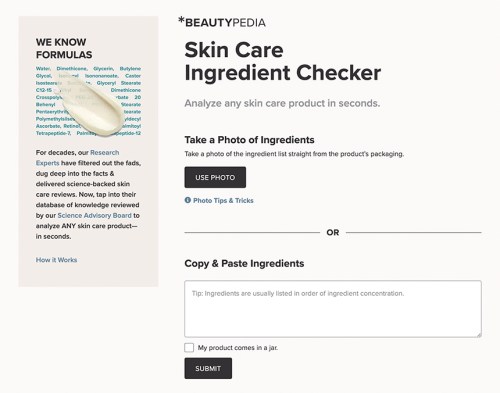Click the 'Take a Photo of Ingredients' heading

tap(249, 140)
